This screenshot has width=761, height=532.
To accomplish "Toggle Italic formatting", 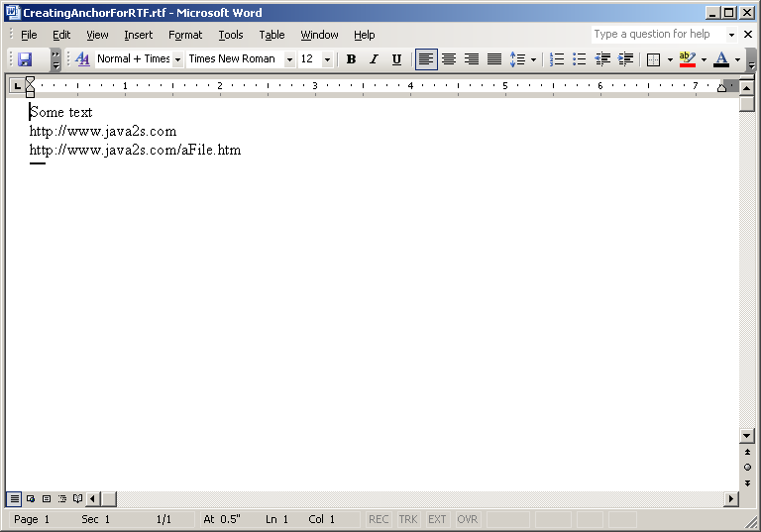I will tap(374, 59).
